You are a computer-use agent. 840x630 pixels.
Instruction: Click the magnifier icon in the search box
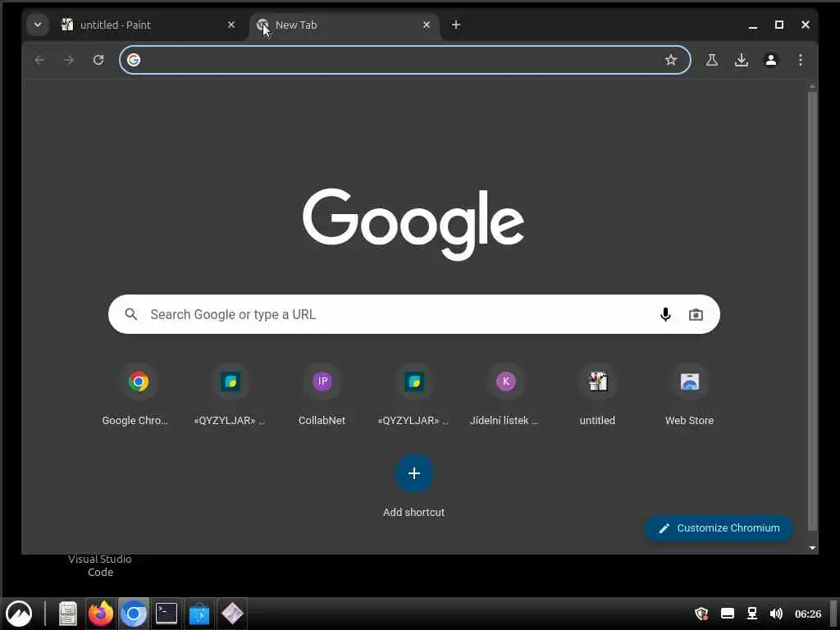pyautogui.click(x=131, y=314)
